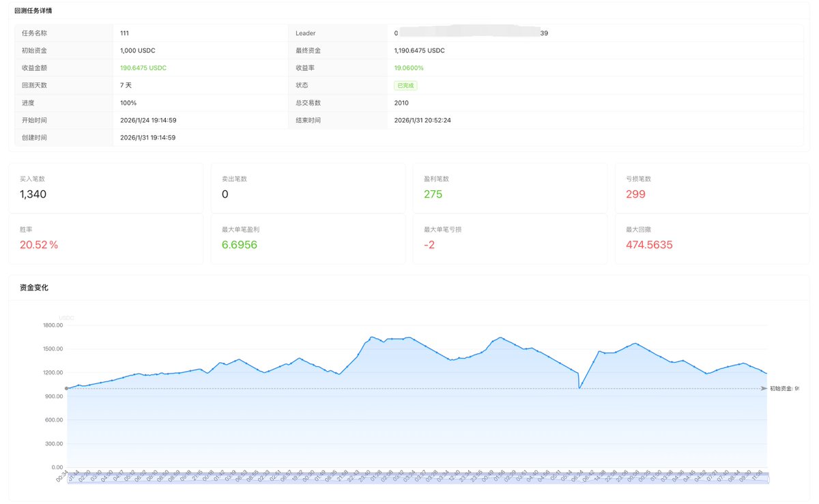Click the sharp dip point on the funds curve
The image size is (819, 504).
579,388
